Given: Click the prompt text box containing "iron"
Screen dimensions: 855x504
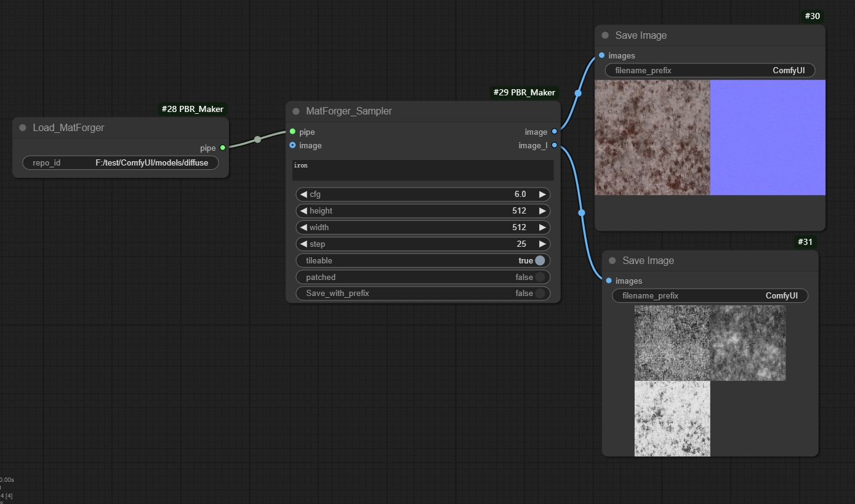Looking at the screenshot, I should (x=423, y=170).
